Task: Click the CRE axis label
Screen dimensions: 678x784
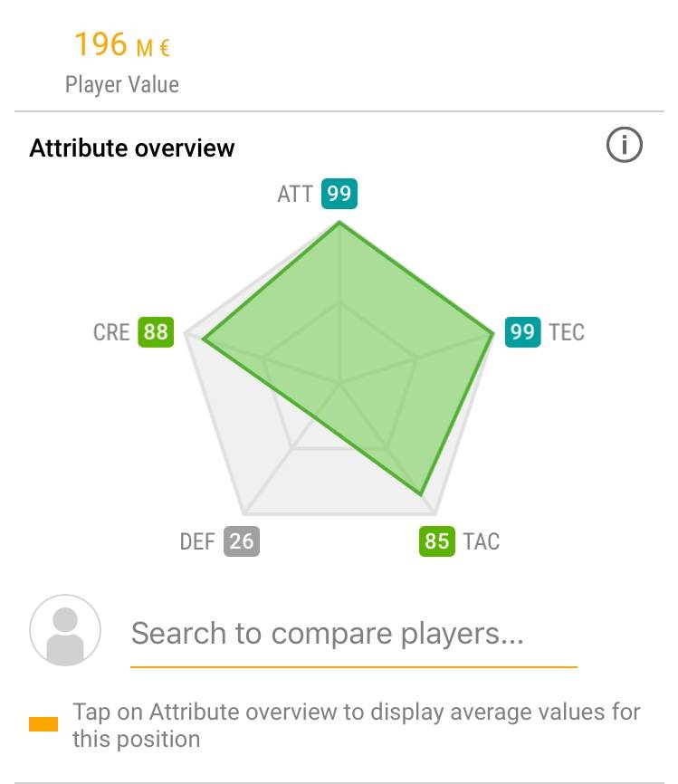Action: point(111,332)
